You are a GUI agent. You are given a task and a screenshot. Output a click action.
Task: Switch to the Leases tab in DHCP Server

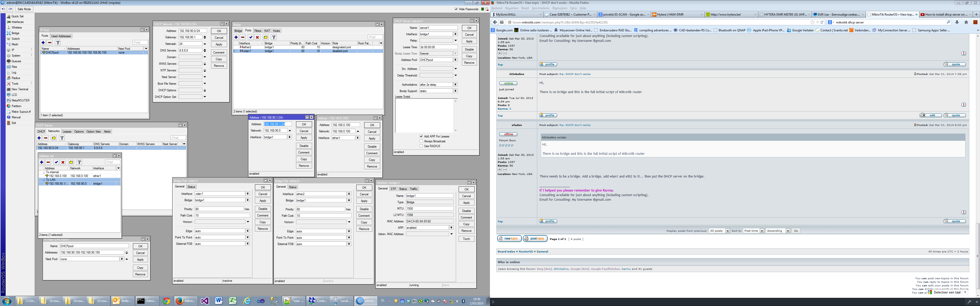click(x=67, y=132)
